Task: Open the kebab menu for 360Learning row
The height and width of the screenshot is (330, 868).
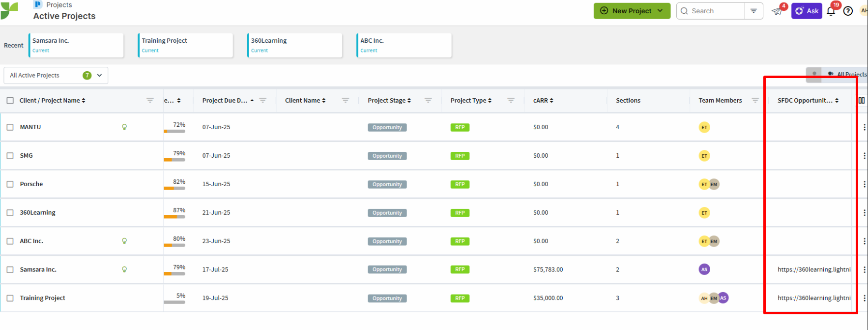Action: (864, 213)
